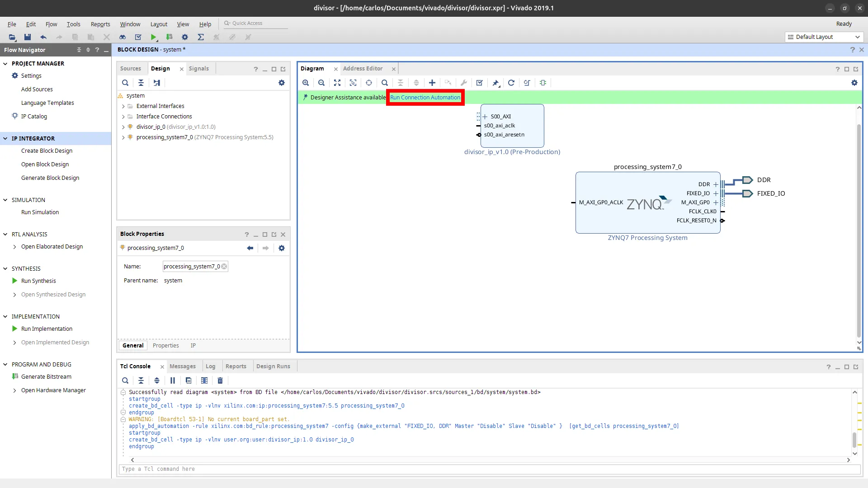This screenshot has width=868, height=488.
Task: Open diagram settings gear icon
Action: (x=854, y=83)
